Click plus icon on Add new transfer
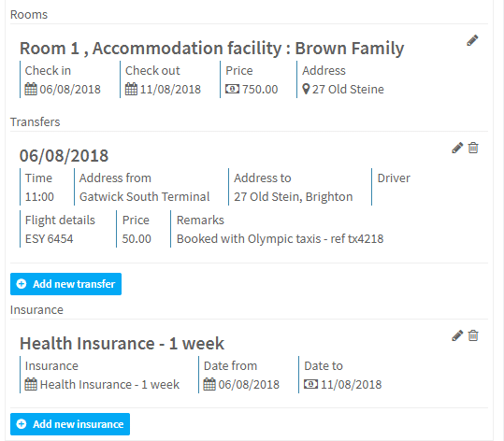 (x=22, y=284)
